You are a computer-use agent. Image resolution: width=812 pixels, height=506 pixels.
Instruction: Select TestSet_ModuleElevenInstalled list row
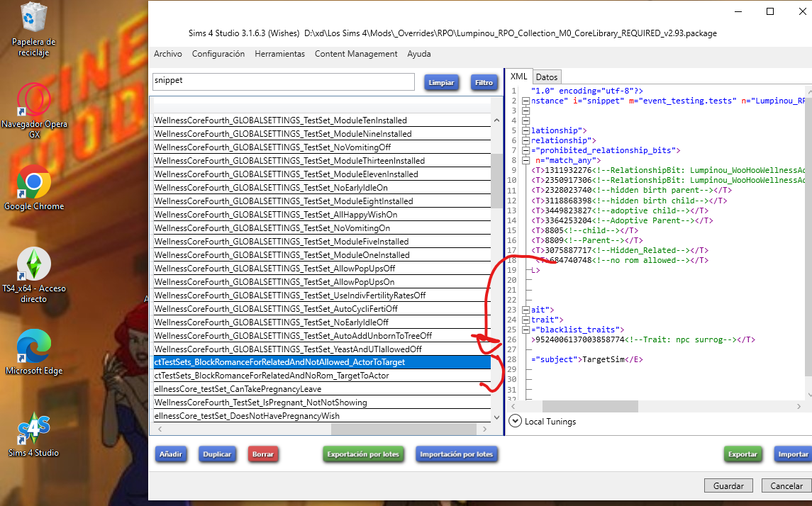tap(321, 174)
